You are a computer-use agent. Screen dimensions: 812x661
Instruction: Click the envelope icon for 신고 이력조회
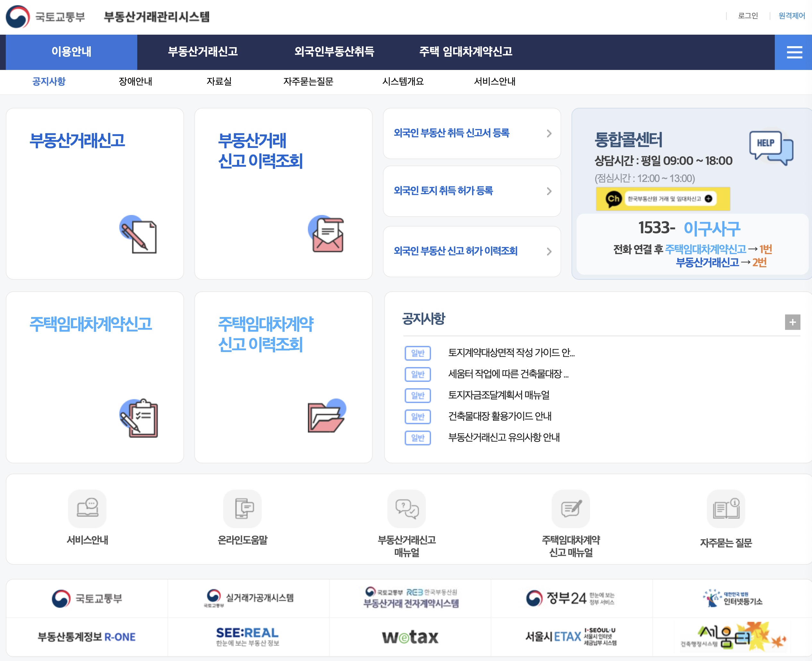(x=326, y=235)
